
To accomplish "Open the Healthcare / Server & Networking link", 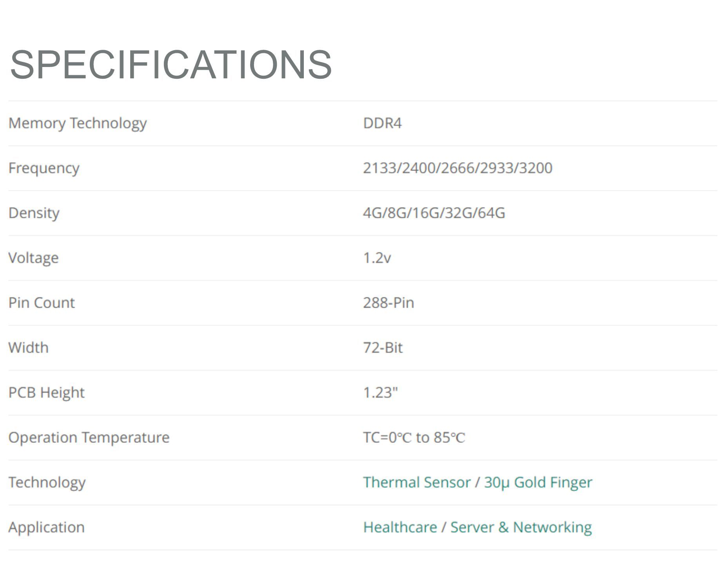I will pyautogui.click(x=477, y=527).
